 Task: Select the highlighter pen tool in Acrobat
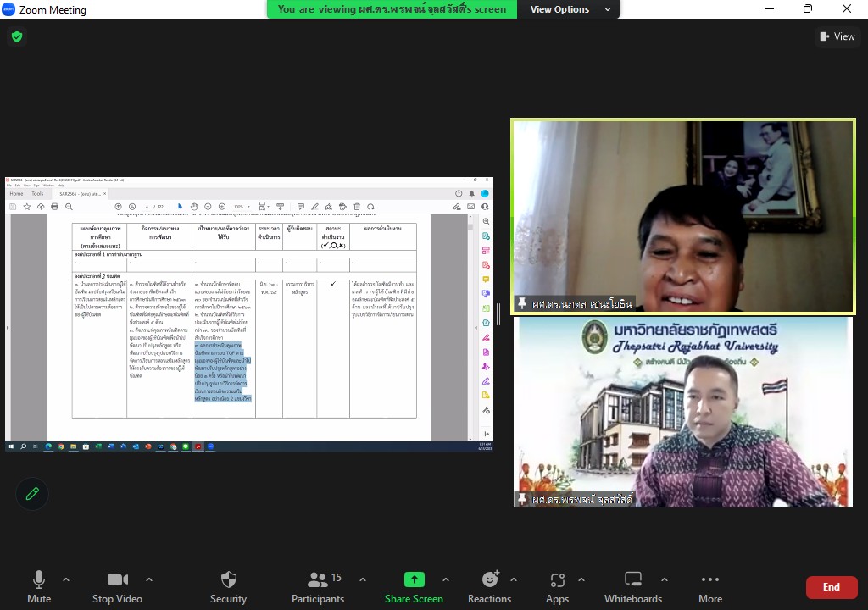click(x=314, y=207)
